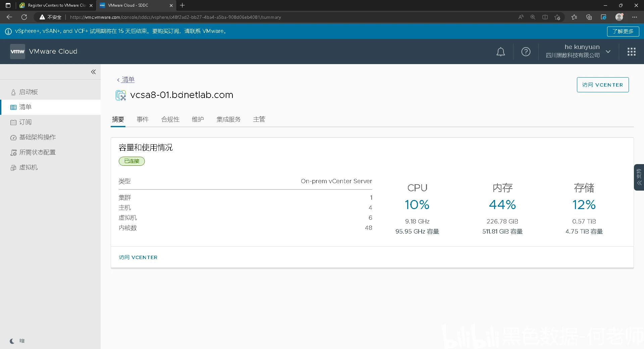This screenshot has width=644, height=349.
Task: Open the VMware services grid menu
Action: point(631,52)
